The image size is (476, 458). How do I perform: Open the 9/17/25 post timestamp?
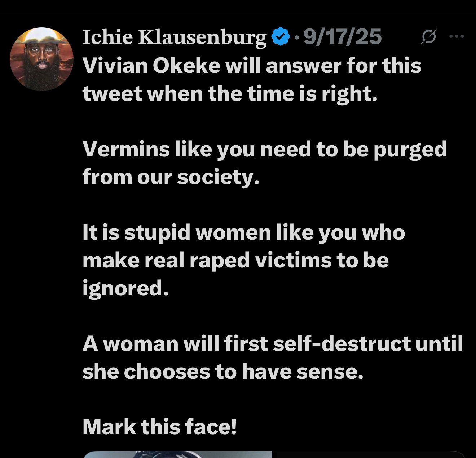click(x=342, y=37)
